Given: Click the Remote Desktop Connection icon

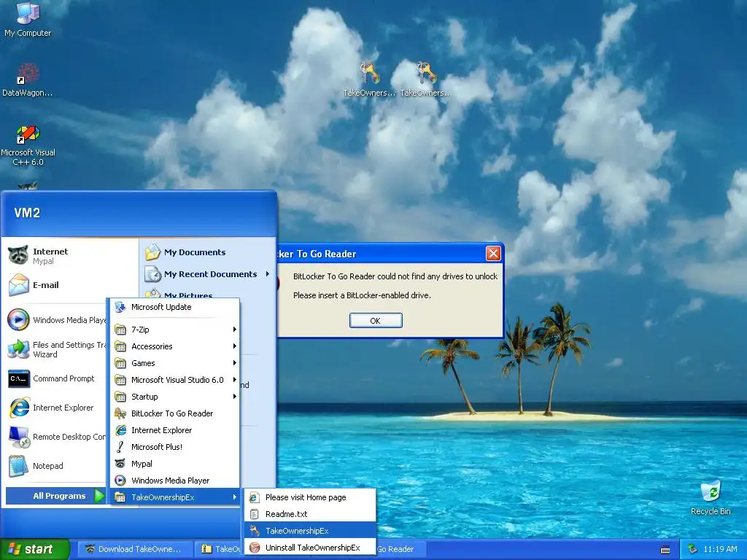Looking at the screenshot, I should (x=18, y=437).
